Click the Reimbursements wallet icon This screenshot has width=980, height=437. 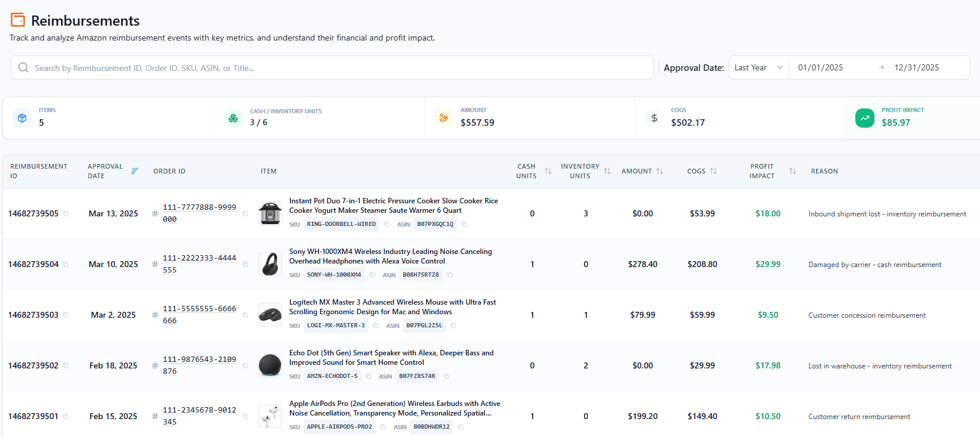[x=18, y=20]
